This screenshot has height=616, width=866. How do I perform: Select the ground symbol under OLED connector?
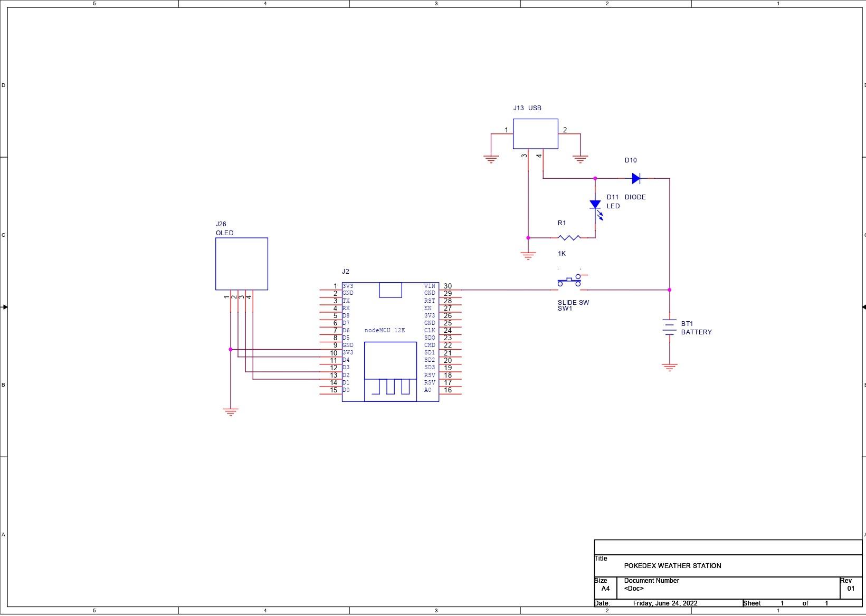[231, 412]
